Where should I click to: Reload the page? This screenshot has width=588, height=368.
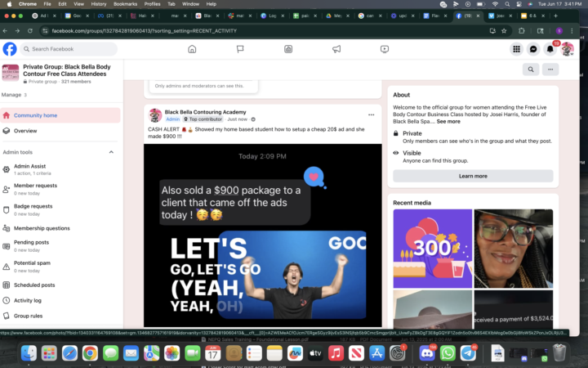[30, 31]
